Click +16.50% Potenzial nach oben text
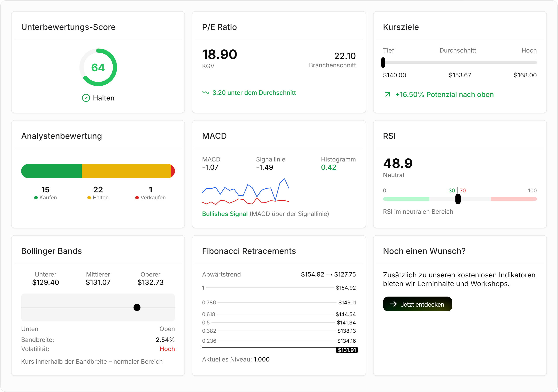The height and width of the screenshot is (392, 558). click(x=444, y=94)
